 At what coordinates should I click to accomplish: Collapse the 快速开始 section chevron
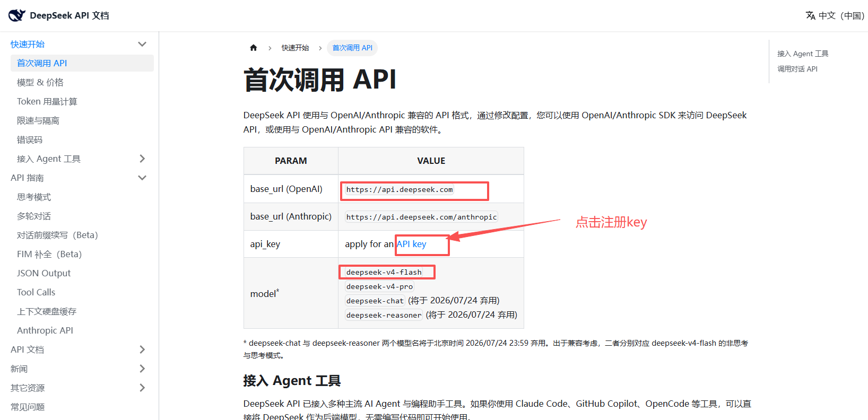point(142,44)
